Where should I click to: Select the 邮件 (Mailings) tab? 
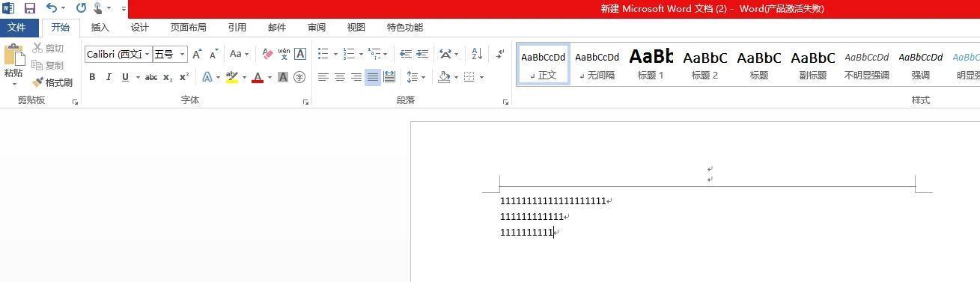tap(276, 28)
